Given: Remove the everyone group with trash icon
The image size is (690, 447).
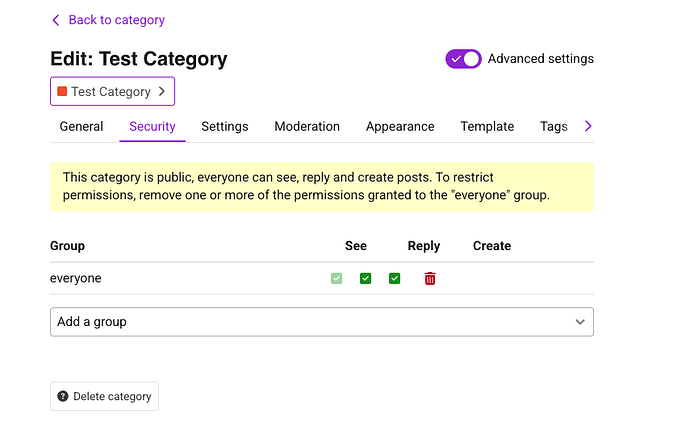Looking at the screenshot, I should [x=430, y=278].
